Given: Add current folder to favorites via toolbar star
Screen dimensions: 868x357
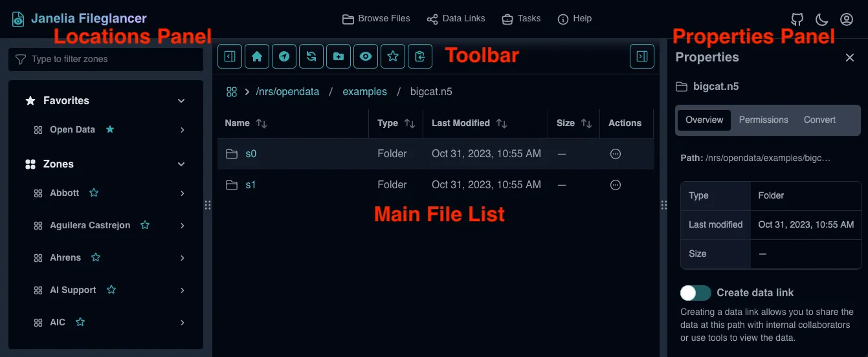Looking at the screenshot, I should click(x=393, y=56).
